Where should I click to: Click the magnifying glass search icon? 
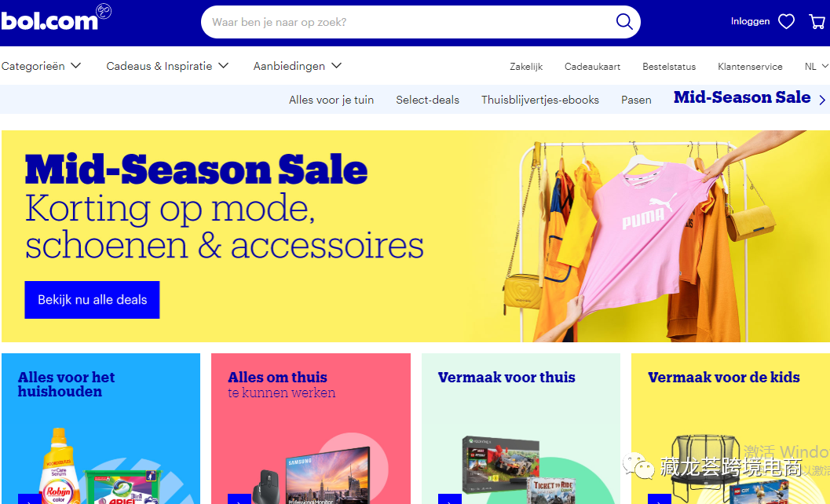[624, 22]
